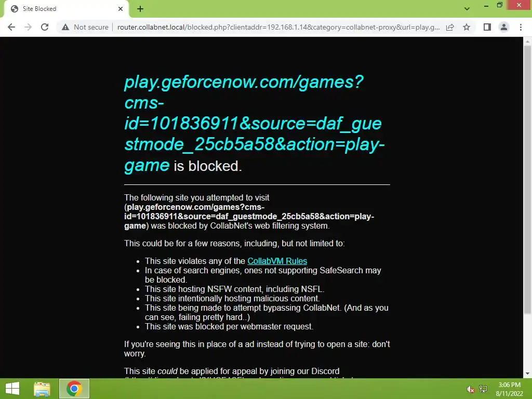Open the network tray icon
The image size is (532, 399).
click(x=483, y=389)
